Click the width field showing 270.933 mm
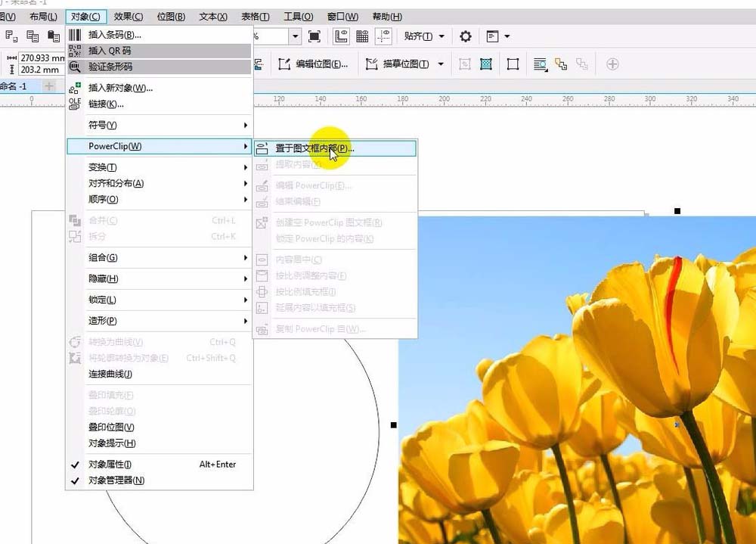Image resolution: width=756 pixels, height=544 pixels. tap(42, 58)
